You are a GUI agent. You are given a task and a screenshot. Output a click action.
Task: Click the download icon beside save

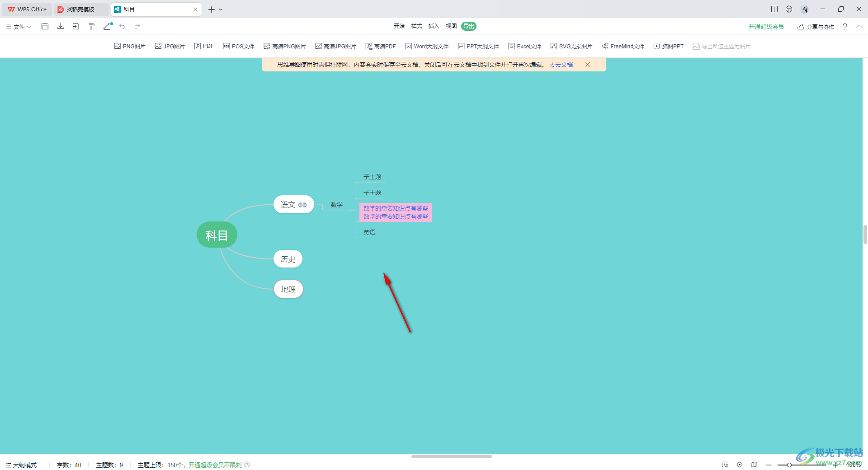pyautogui.click(x=60, y=27)
